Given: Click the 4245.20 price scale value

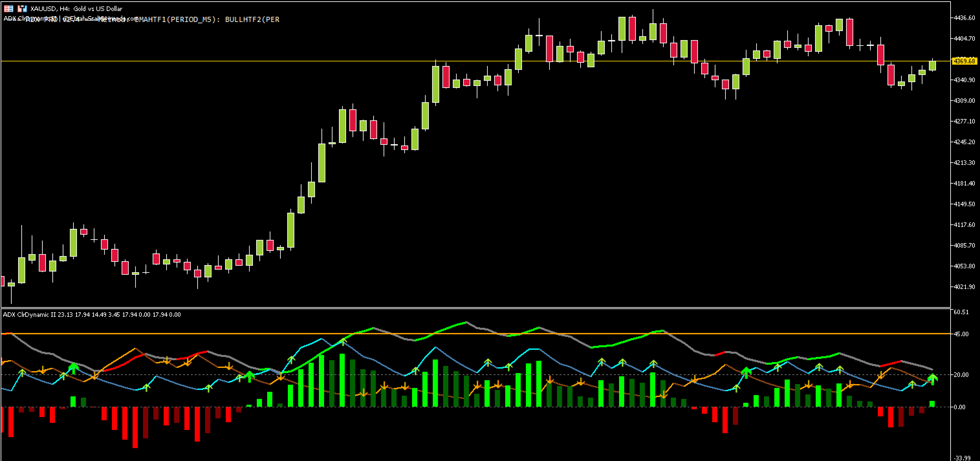Looking at the screenshot, I should (x=964, y=142).
